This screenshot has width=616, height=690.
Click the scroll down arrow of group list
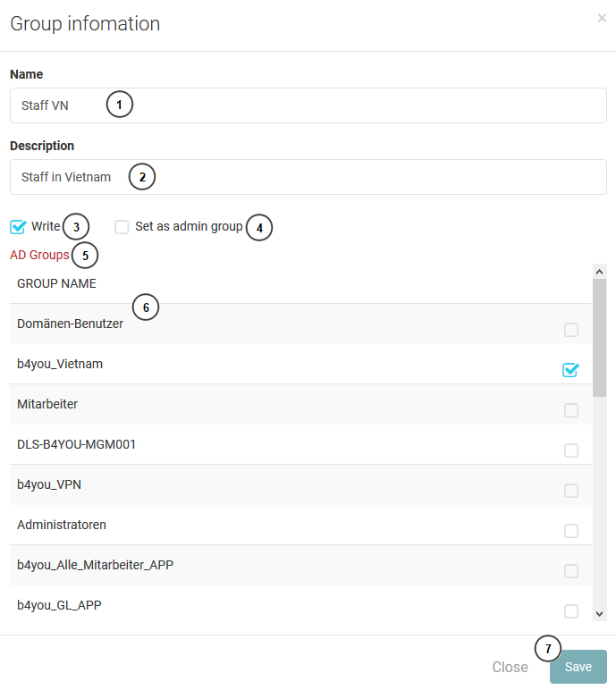pos(599,613)
